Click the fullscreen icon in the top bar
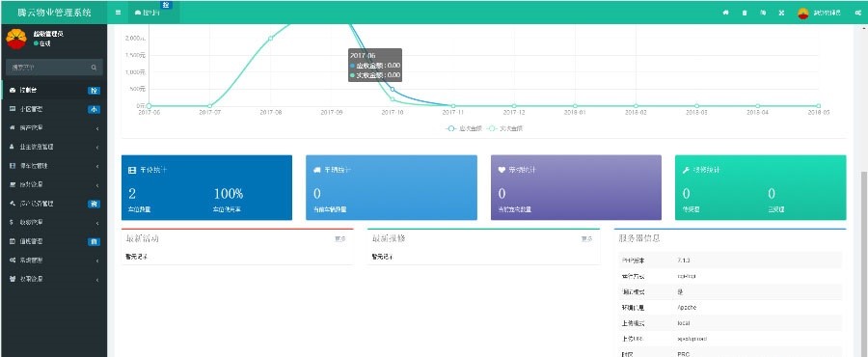 (x=781, y=13)
